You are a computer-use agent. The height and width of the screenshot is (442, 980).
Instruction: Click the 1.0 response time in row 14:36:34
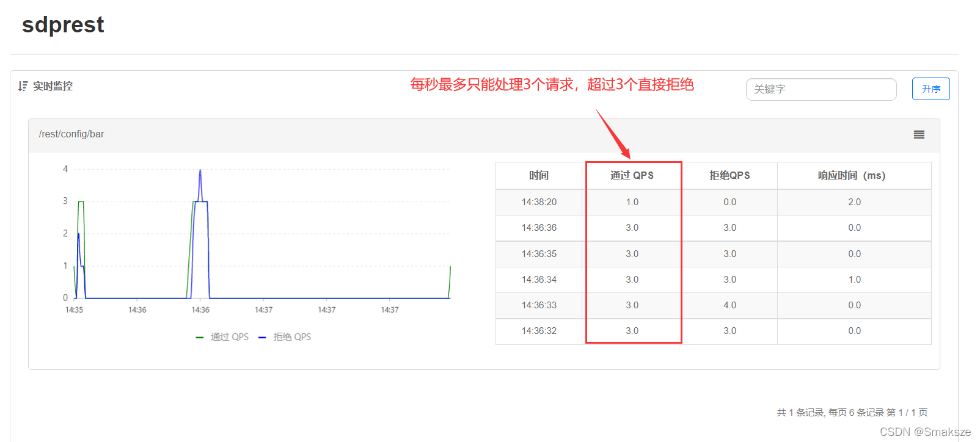coord(854,280)
